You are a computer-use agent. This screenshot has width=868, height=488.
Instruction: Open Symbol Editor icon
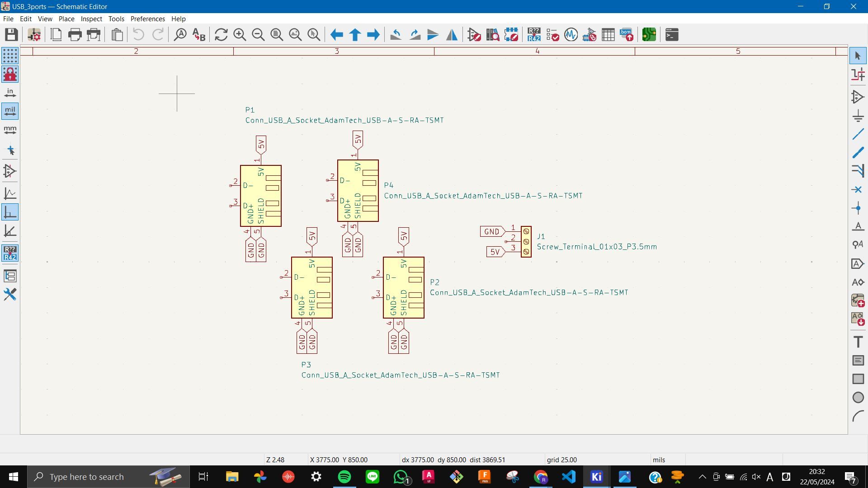click(474, 35)
